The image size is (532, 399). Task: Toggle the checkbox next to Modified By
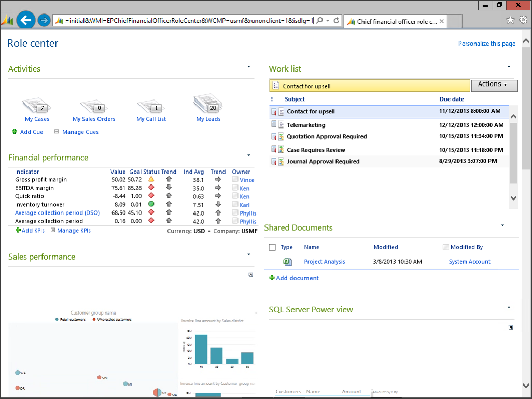446,247
